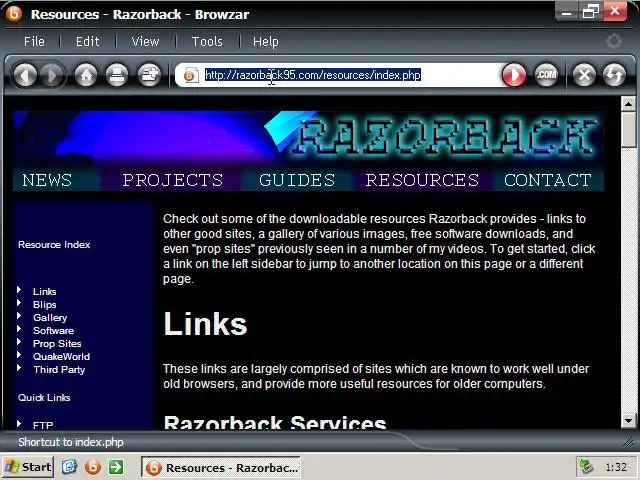Click the .COM autocomplete button

[546, 75]
